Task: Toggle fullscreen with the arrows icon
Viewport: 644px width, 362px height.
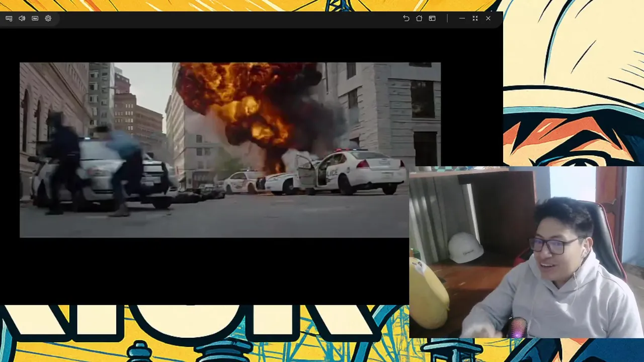Action: point(475,18)
